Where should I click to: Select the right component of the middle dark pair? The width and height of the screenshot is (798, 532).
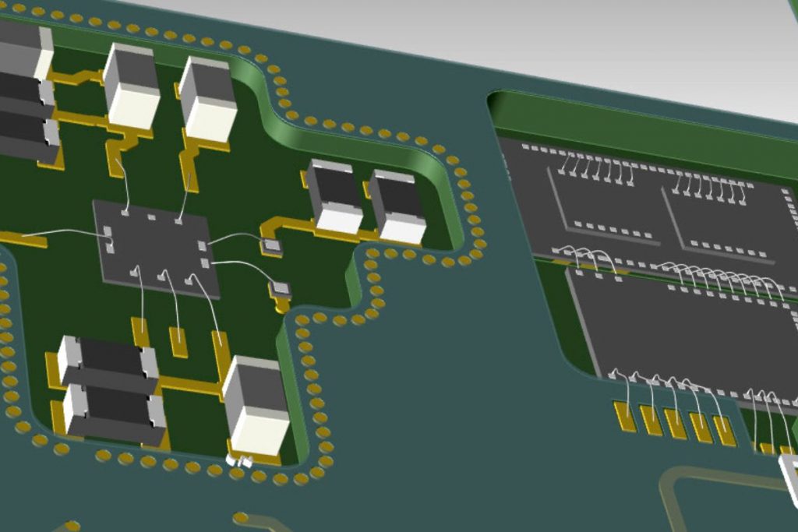(x=398, y=206)
